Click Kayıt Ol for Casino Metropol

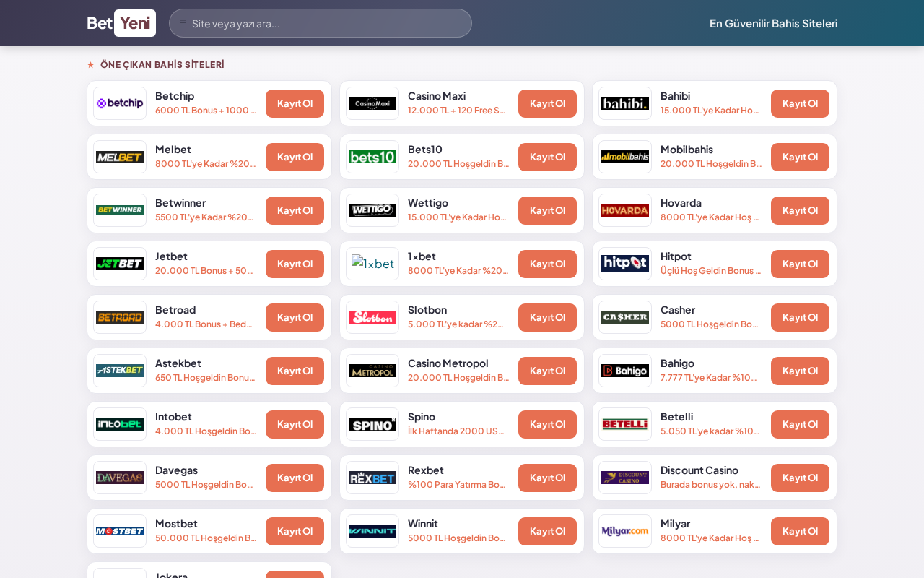click(547, 371)
